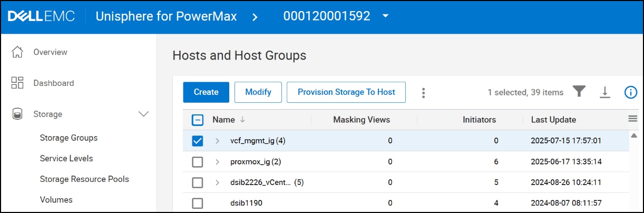
Task: Sort by Last Update column header
Action: point(553,120)
